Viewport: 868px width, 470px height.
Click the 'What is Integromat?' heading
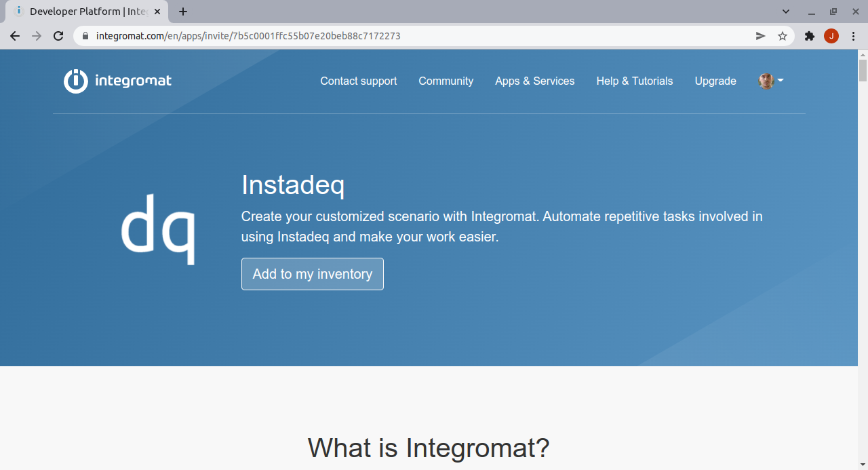point(429,448)
